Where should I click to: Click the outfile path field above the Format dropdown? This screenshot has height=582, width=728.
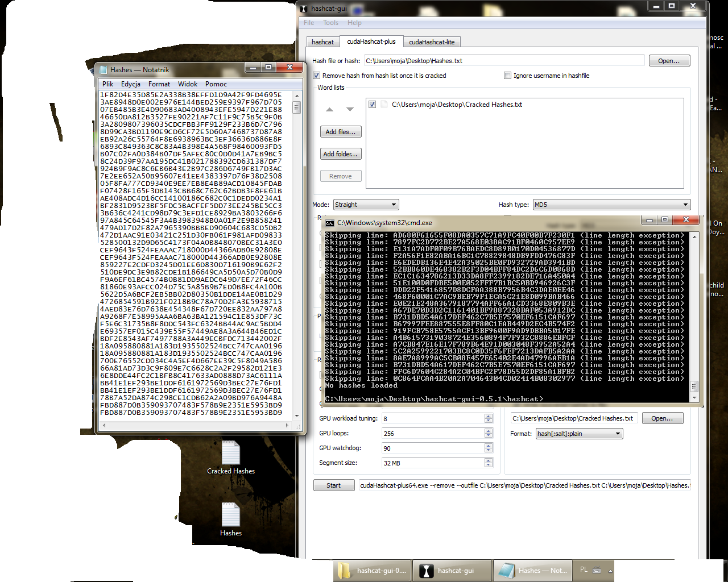(574, 418)
